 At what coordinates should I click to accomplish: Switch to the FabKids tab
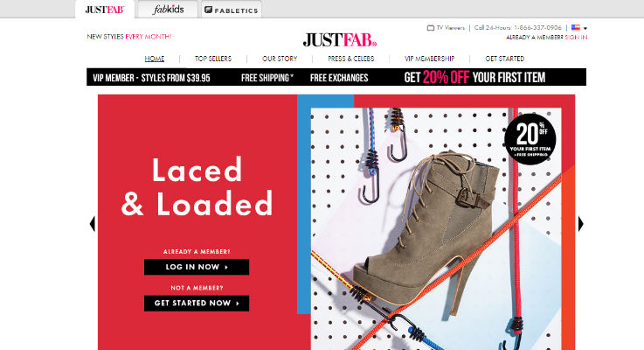(x=168, y=10)
